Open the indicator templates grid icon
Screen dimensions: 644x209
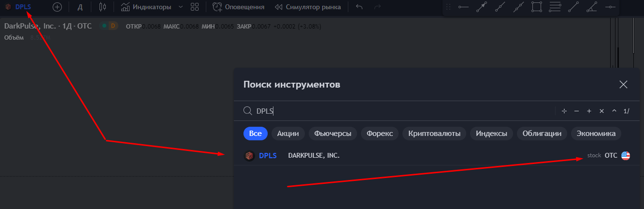[195, 7]
